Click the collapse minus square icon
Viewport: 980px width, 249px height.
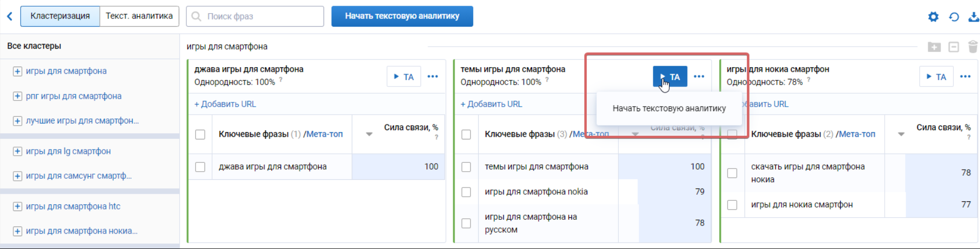pos(954,47)
